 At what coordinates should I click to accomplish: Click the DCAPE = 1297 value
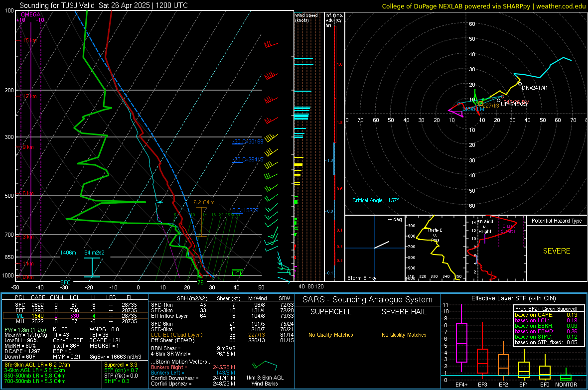coord(22,351)
